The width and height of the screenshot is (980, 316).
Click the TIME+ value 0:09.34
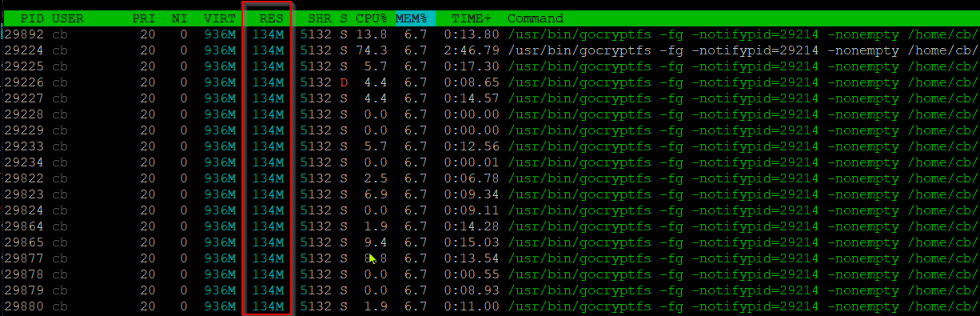pyautogui.click(x=472, y=194)
